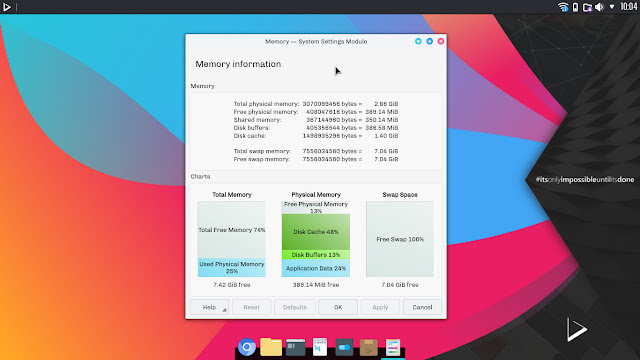The image size is (640, 360).
Task: Click the Help button
Action: click(x=209, y=307)
